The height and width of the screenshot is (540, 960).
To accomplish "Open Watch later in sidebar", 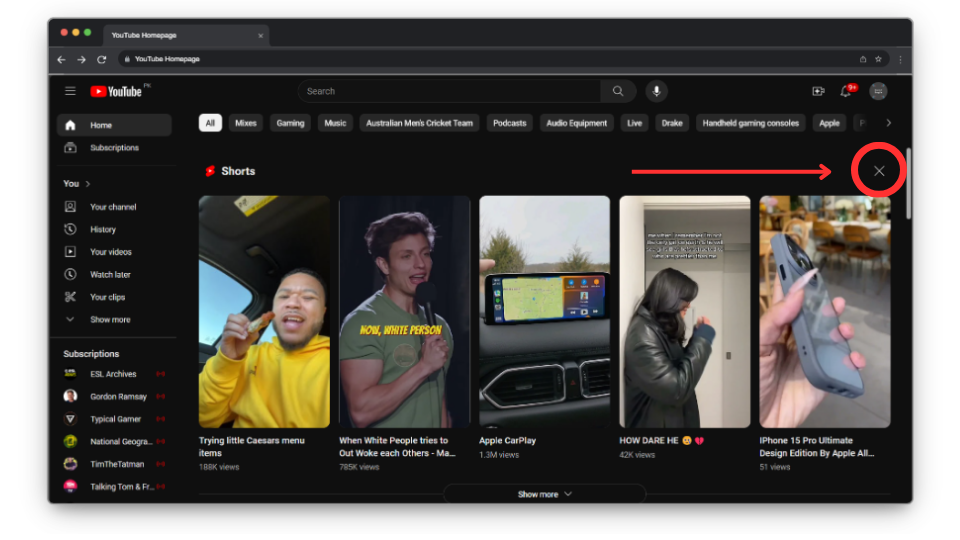I will pos(110,274).
